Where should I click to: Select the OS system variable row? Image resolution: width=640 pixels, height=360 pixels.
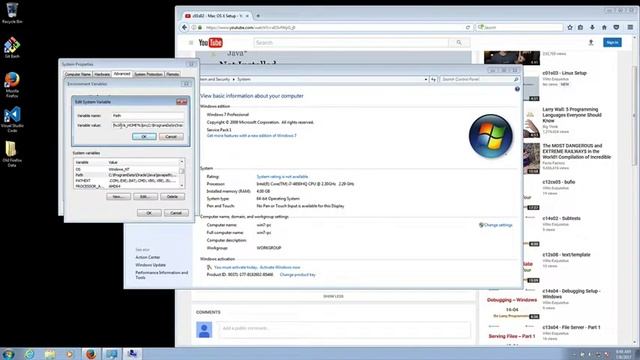[127, 169]
